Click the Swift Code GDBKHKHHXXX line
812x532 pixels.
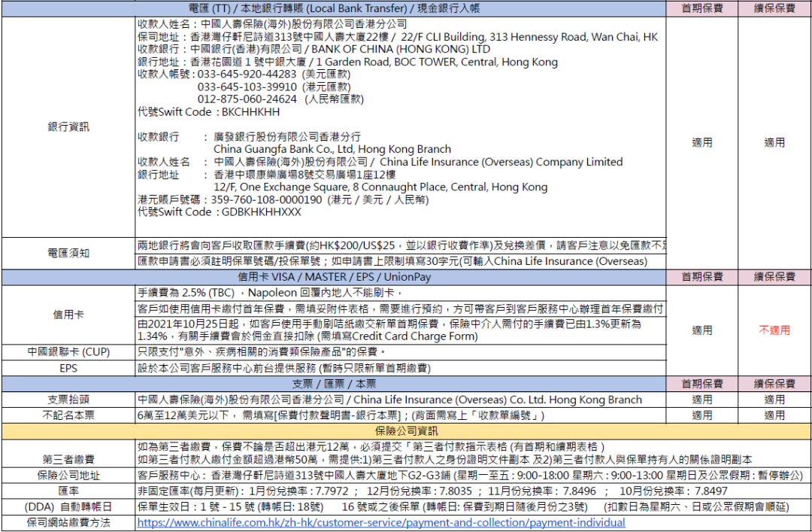point(219,212)
